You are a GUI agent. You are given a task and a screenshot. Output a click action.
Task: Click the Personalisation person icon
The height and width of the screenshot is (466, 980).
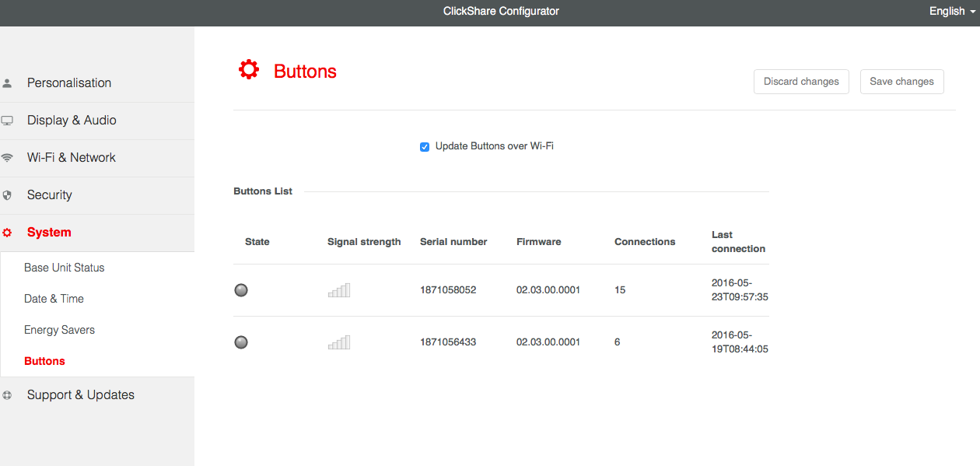coord(7,83)
